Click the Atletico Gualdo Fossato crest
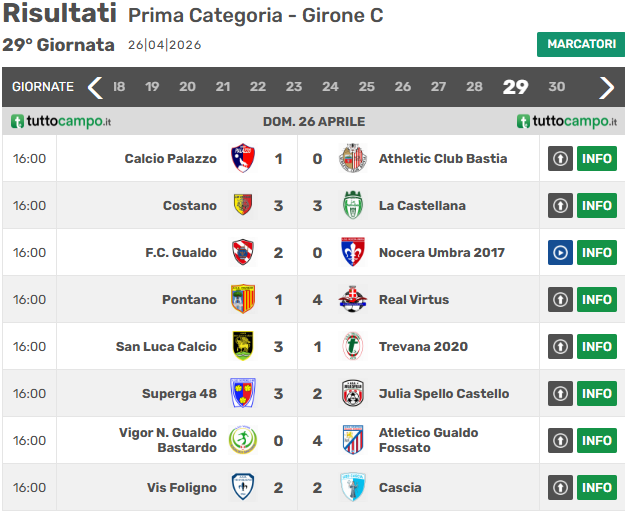Screen dimensions: 625x515 [352, 440]
